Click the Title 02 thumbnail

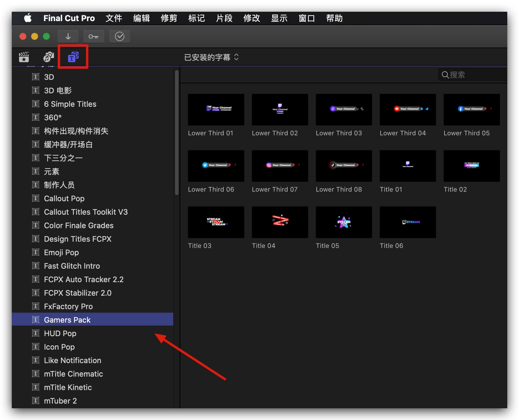pyautogui.click(x=472, y=166)
